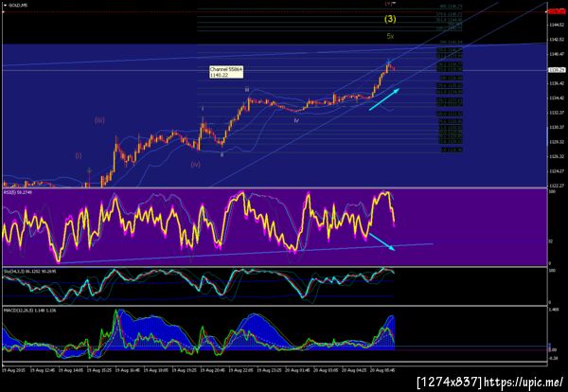568x392 pixels.
Task: Click the 19 Aug 22:05 time label
Action: point(241,370)
